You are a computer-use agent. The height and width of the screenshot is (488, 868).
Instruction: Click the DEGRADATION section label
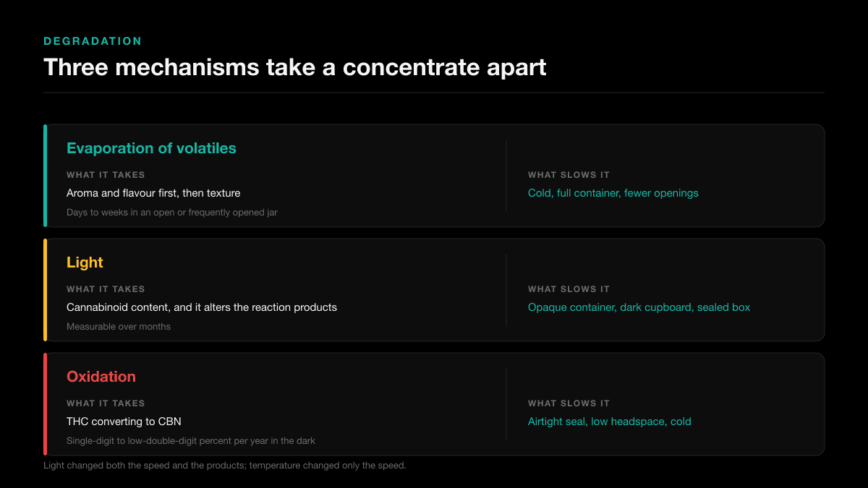coord(93,41)
